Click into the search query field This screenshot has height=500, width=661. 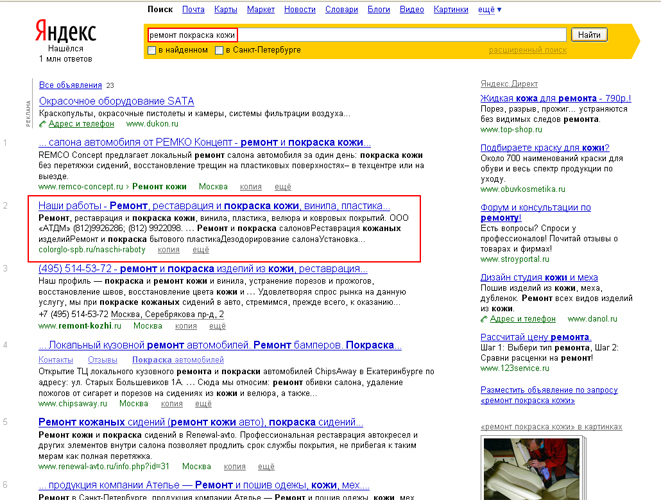click(x=357, y=35)
